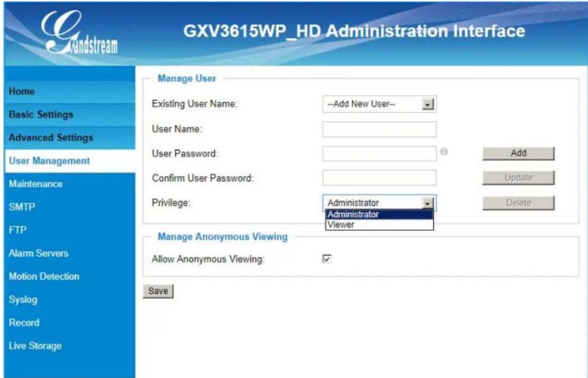Image resolution: width=588 pixels, height=378 pixels.
Task: Click the Add user button
Action: [518, 153]
